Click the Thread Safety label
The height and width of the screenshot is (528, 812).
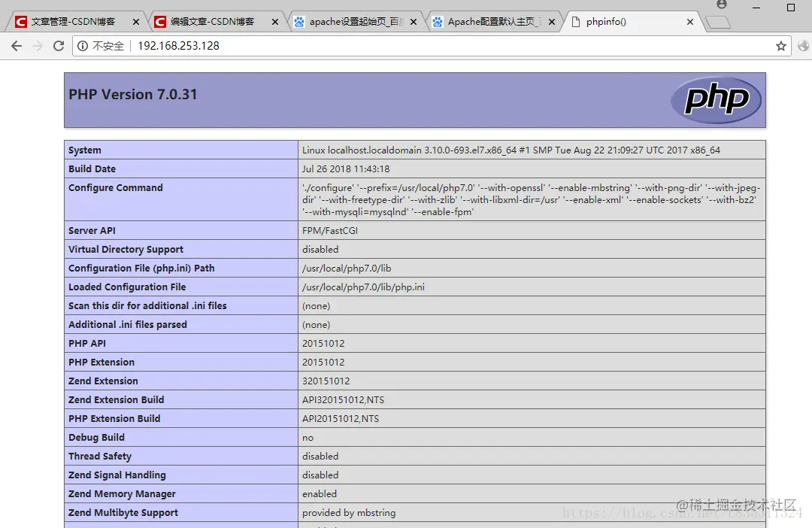pyautogui.click(x=100, y=457)
